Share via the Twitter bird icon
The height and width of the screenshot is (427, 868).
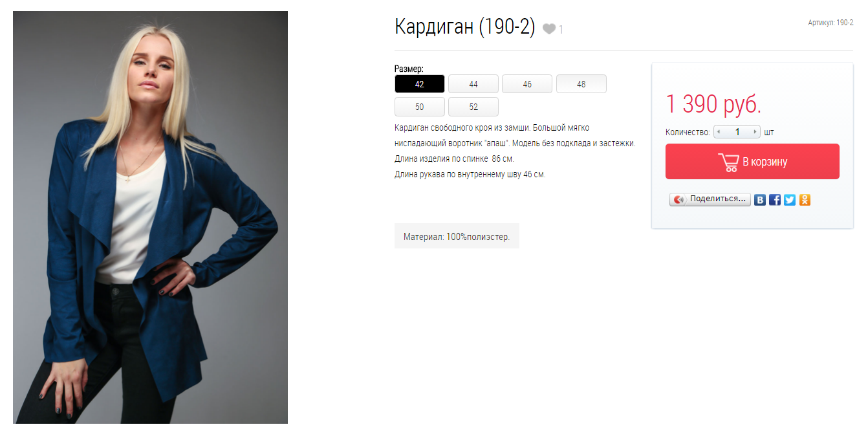coord(790,200)
